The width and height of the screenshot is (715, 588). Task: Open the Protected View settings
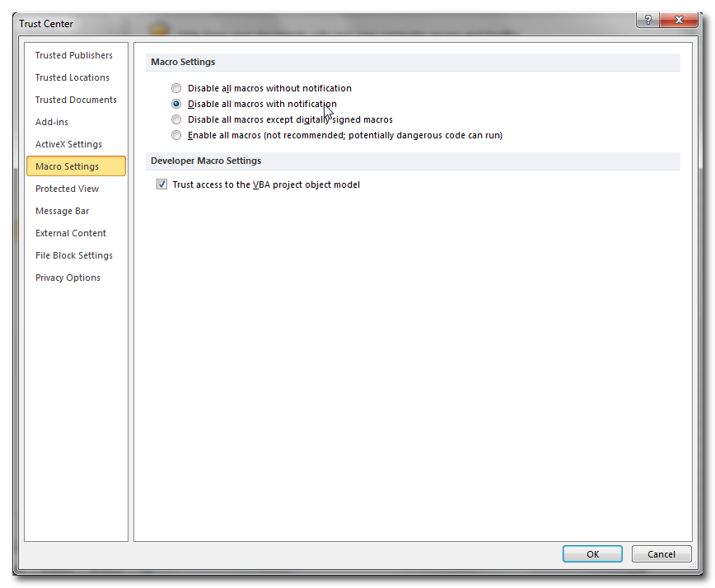pyautogui.click(x=67, y=189)
